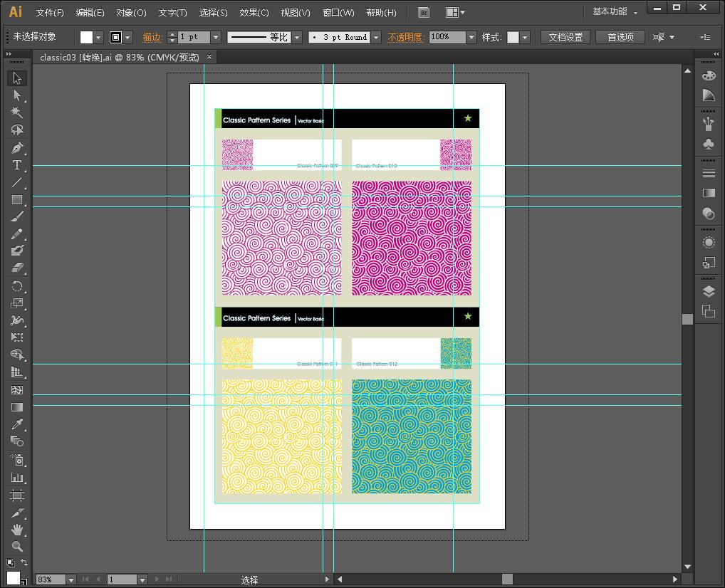725x588 pixels.
Task: Open the zoom level dropdown showing 83%
Action: [71, 580]
